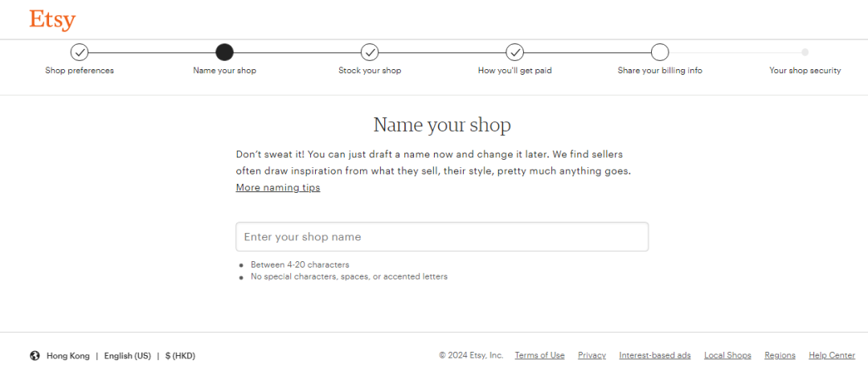Click the Etsy logo

pyautogui.click(x=52, y=20)
